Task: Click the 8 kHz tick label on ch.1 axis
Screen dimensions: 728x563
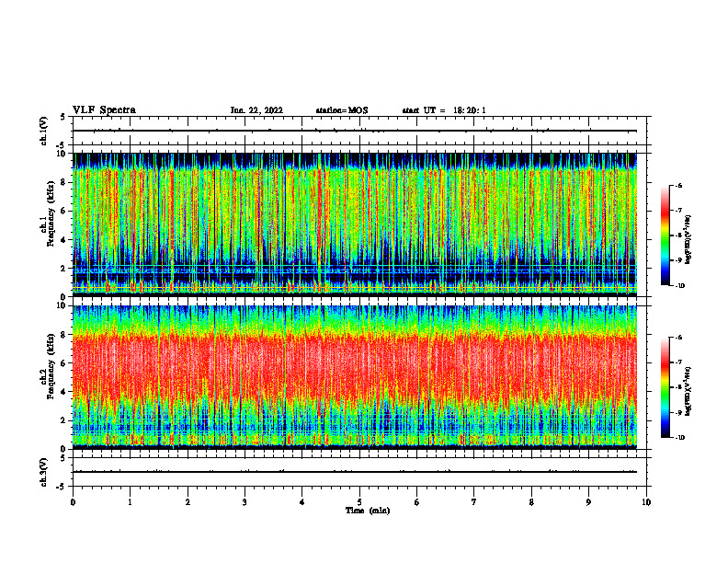Action: (64, 182)
